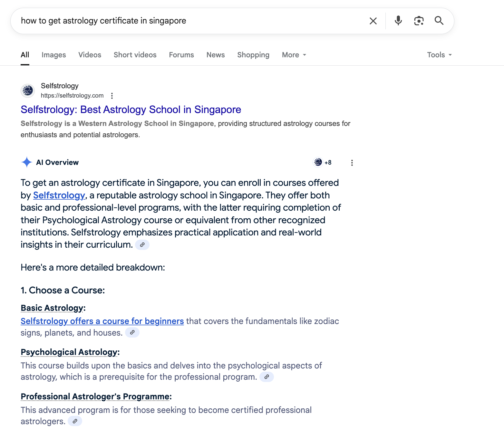
Task: Switch to the News tab
Action: pos(216,55)
